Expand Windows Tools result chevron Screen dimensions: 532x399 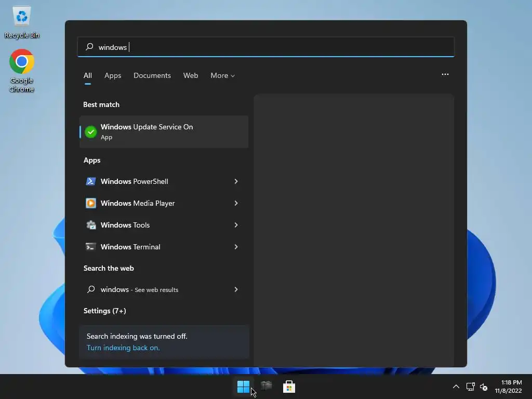(x=236, y=225)
